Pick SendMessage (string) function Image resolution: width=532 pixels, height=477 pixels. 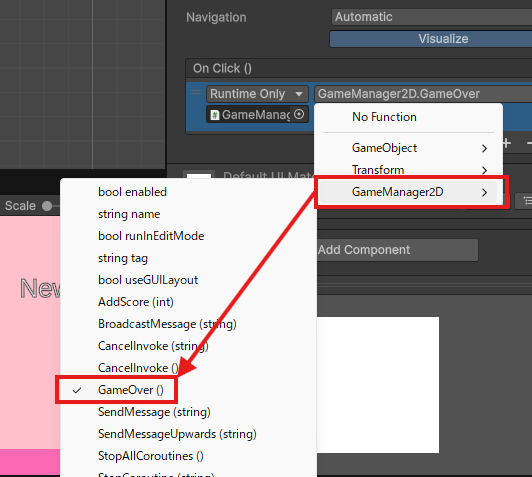tap(188, 412)
